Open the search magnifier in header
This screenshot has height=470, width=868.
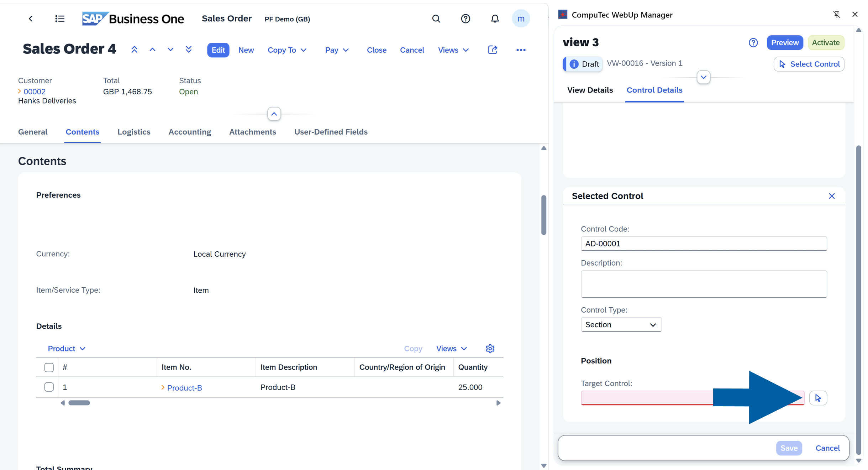[x=436, y=19]
